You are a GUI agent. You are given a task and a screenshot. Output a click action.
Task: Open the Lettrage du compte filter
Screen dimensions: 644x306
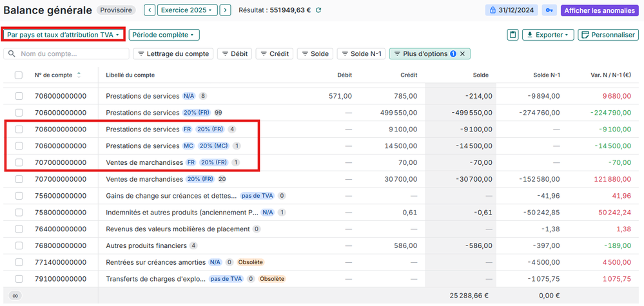(x=172, y=54)
